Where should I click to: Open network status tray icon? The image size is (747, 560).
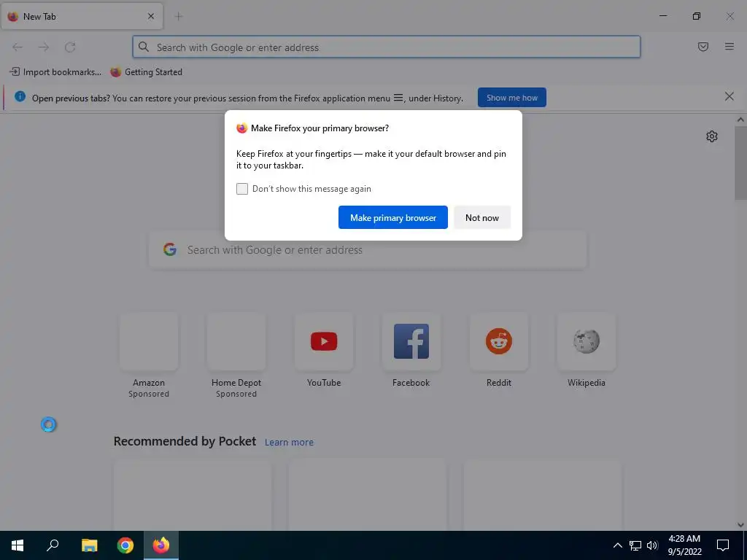[x=635, y=545]
